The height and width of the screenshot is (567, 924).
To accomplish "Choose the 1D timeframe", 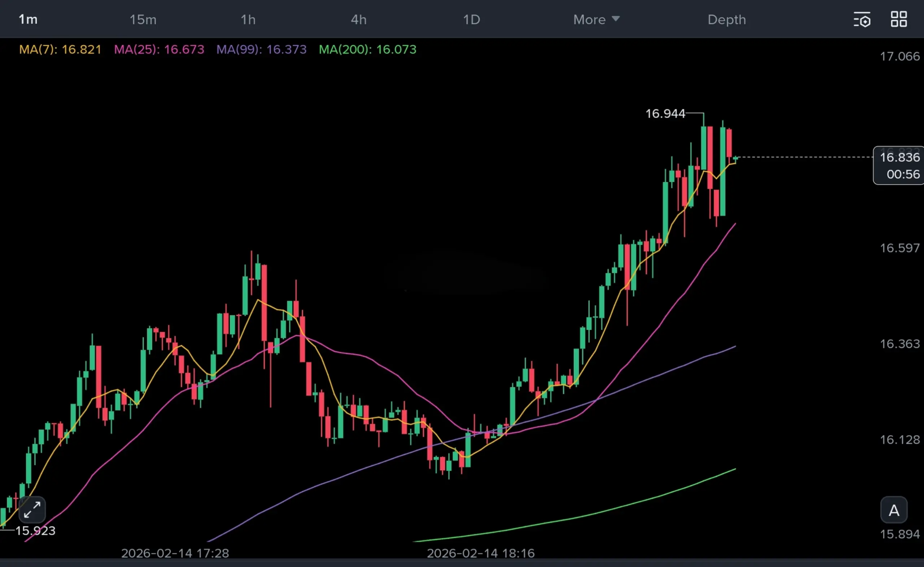I will (x=471, y=19).
